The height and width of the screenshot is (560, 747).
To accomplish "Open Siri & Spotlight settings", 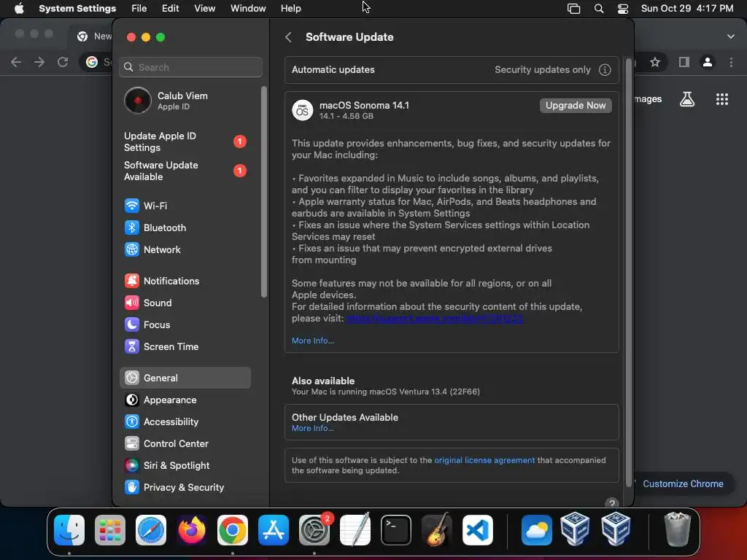I will tap(185, 466).
